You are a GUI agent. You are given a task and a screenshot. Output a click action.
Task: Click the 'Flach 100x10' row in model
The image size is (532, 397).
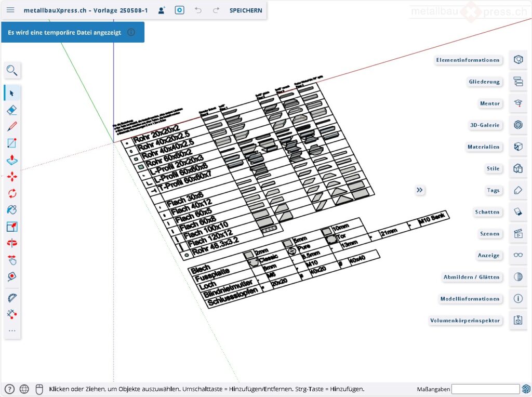tap(206, 230)
